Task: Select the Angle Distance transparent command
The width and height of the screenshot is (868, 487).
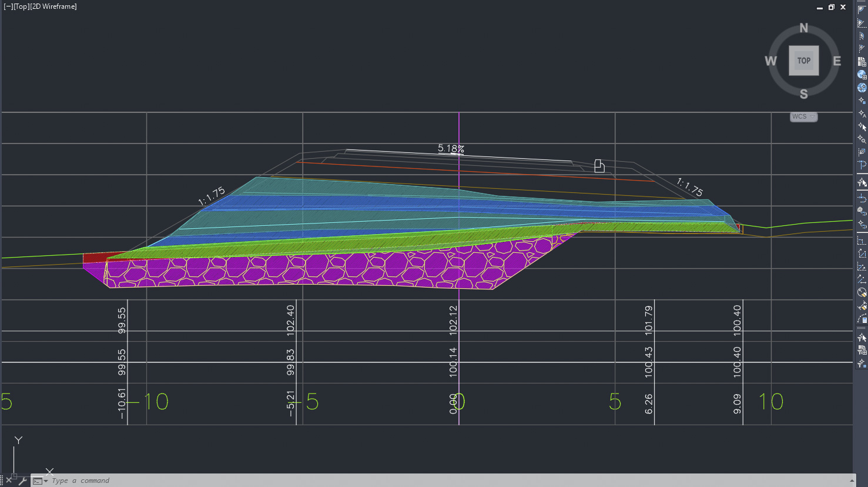Action: [862, 9]
